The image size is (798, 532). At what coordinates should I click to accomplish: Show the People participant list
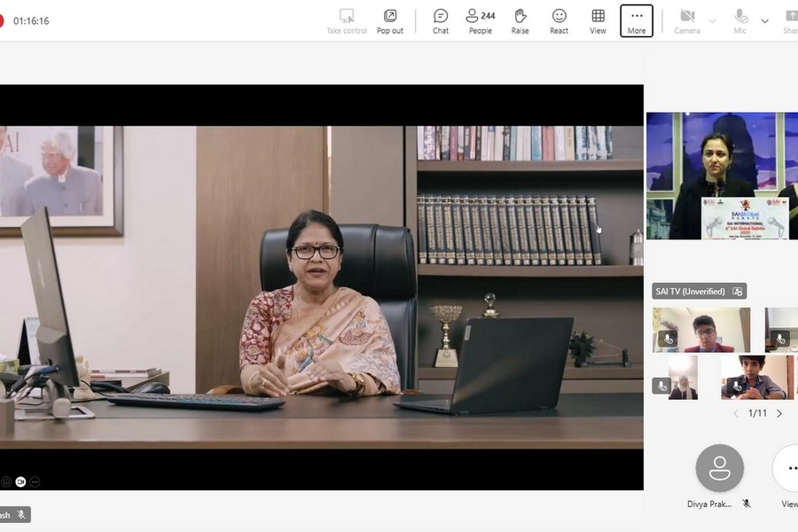click(x=481, y=20)
